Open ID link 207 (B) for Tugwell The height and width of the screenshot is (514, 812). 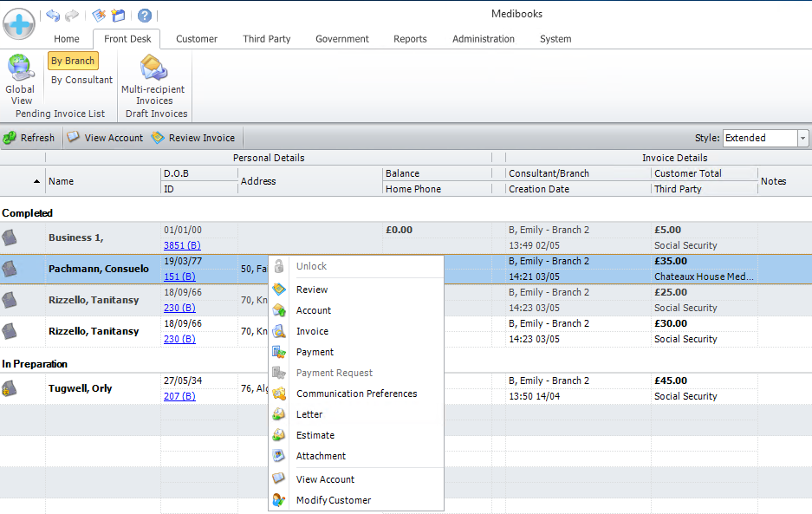tap(179, 396)
